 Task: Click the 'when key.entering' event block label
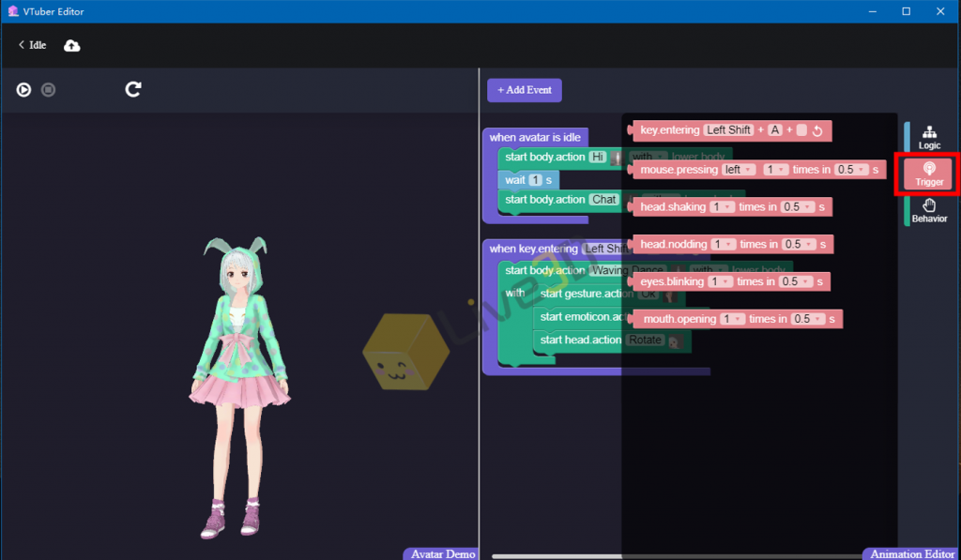[533, 249]
